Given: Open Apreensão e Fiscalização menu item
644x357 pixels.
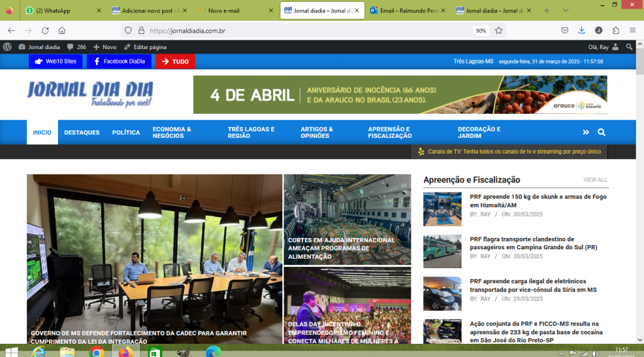Looking at the screenshot, I should 390,132.
